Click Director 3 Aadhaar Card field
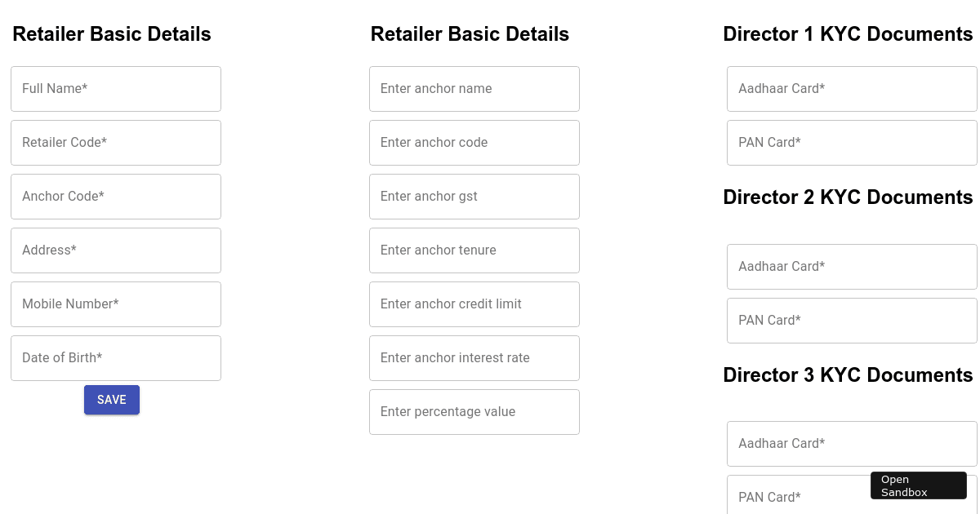The width and height of the screenshot is (980, 514). pos(851,444)
